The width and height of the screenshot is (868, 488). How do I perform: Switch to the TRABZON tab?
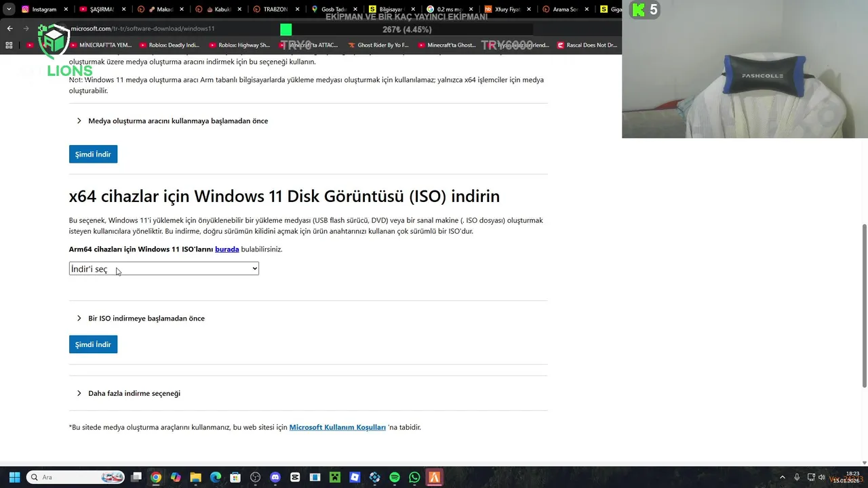(x=275, y=9)
